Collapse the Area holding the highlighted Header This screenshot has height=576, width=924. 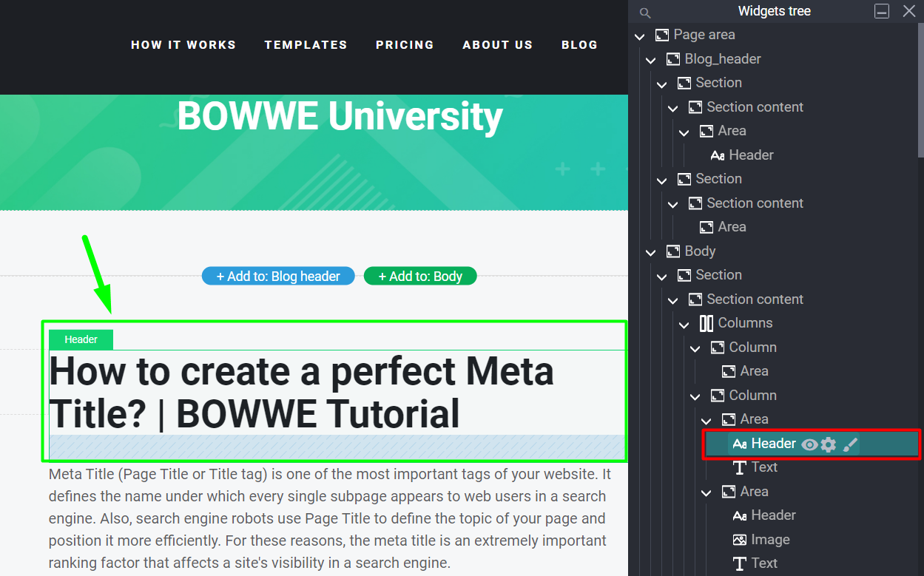(x=707, y=421)
